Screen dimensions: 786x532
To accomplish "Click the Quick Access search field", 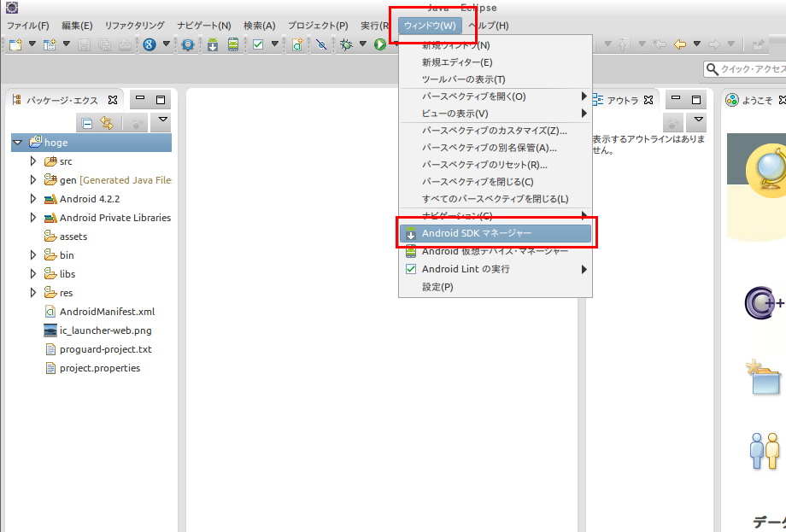I will [745, 68].
